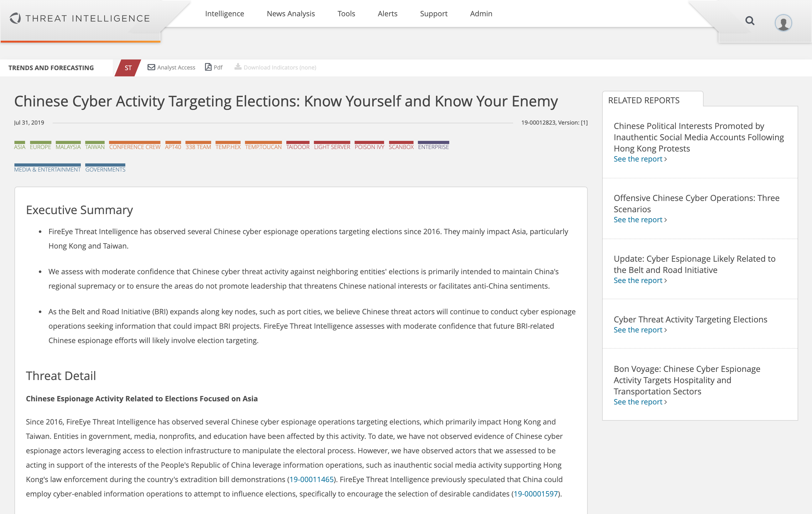Click the LIGHT SERVER tag
The width and height of the screenshot is (812, 514).
pos(332,146)
